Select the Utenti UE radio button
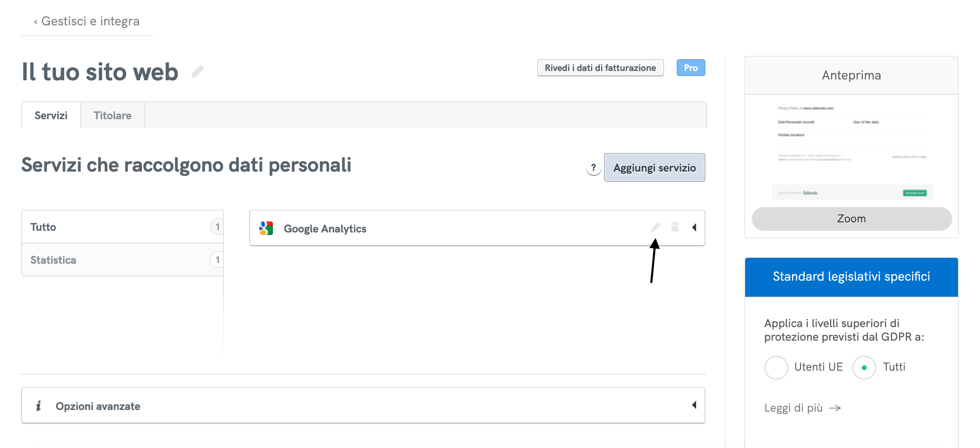Screen dimensions: 980x448 pyautogui.click(x=776, y=367)
